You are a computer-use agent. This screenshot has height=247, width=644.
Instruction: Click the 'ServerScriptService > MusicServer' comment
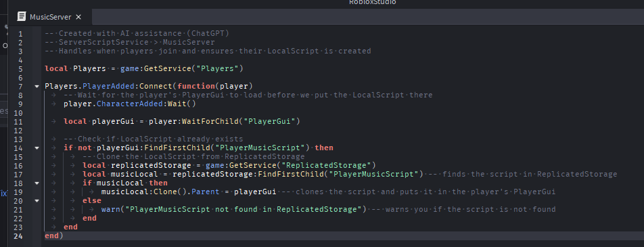[130, 43]
